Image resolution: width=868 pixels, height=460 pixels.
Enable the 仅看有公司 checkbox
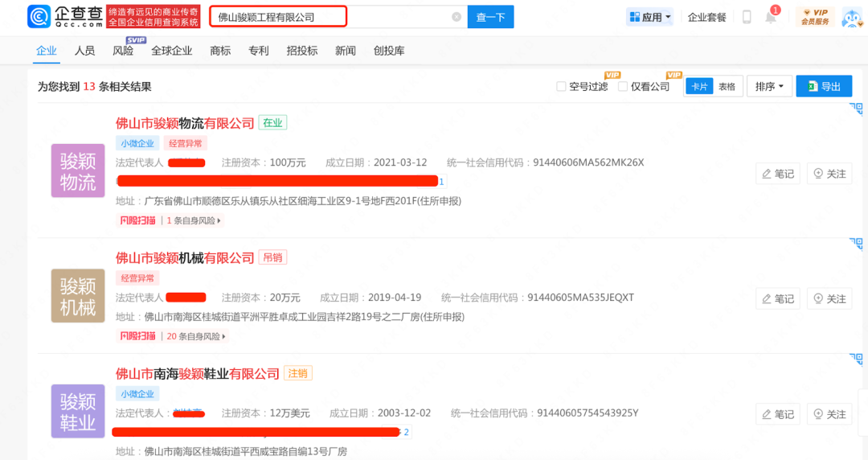(623, 87)
